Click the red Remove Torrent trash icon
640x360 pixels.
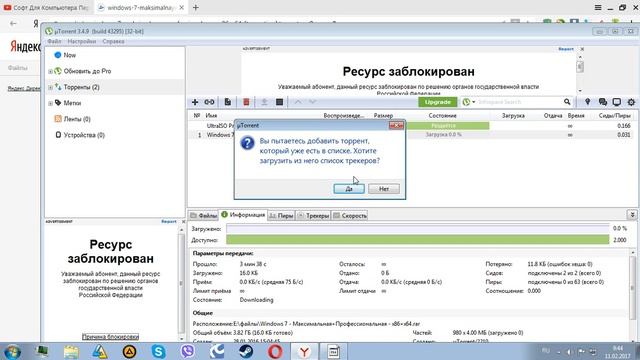pos(246,102)
